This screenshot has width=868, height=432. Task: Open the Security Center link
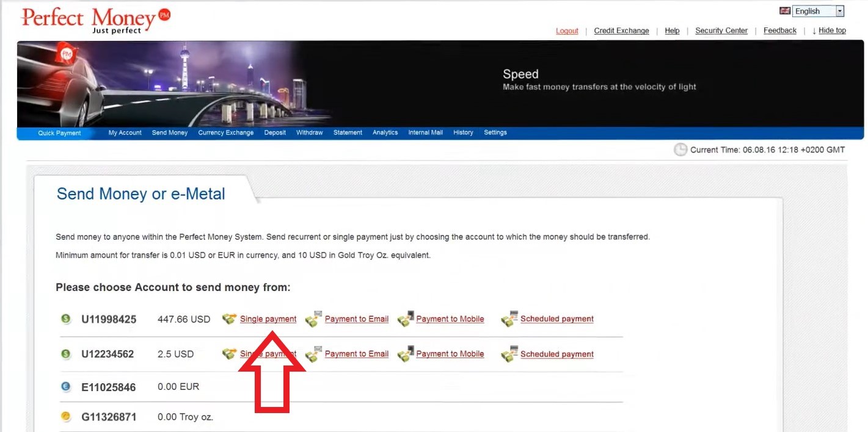click(721, 31)
